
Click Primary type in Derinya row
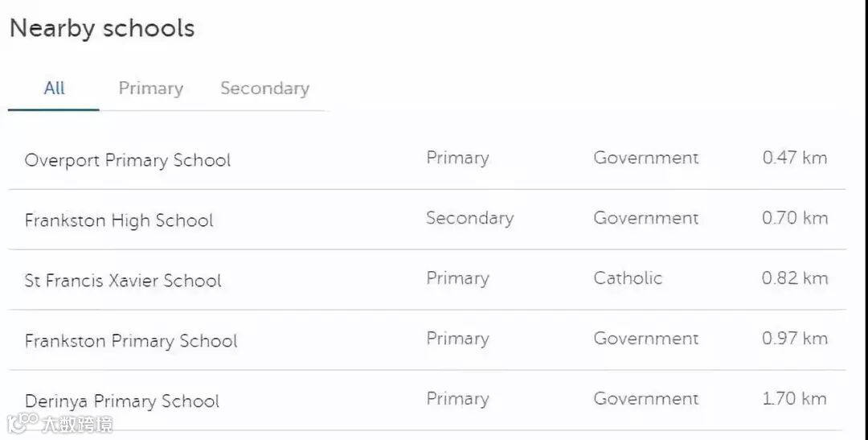(x=458, y=400)
